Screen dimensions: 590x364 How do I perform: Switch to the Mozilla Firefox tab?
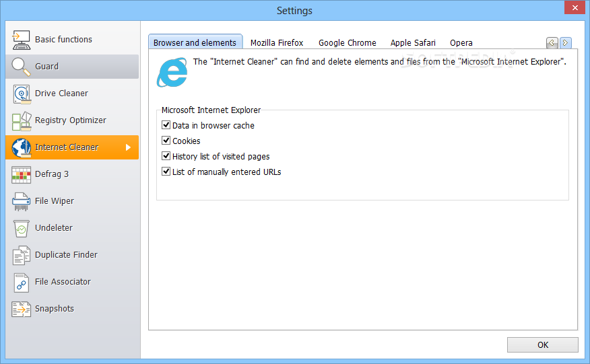coord(277,43)
